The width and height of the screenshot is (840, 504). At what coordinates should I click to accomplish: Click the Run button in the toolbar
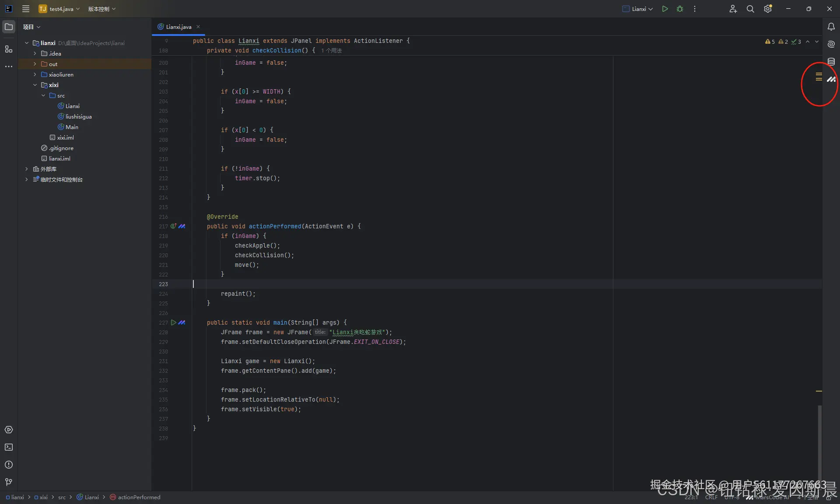pos(665,9)
